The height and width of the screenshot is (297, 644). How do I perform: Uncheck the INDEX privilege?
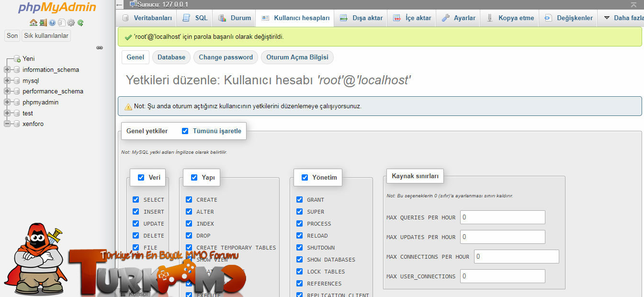coord(189,224)
